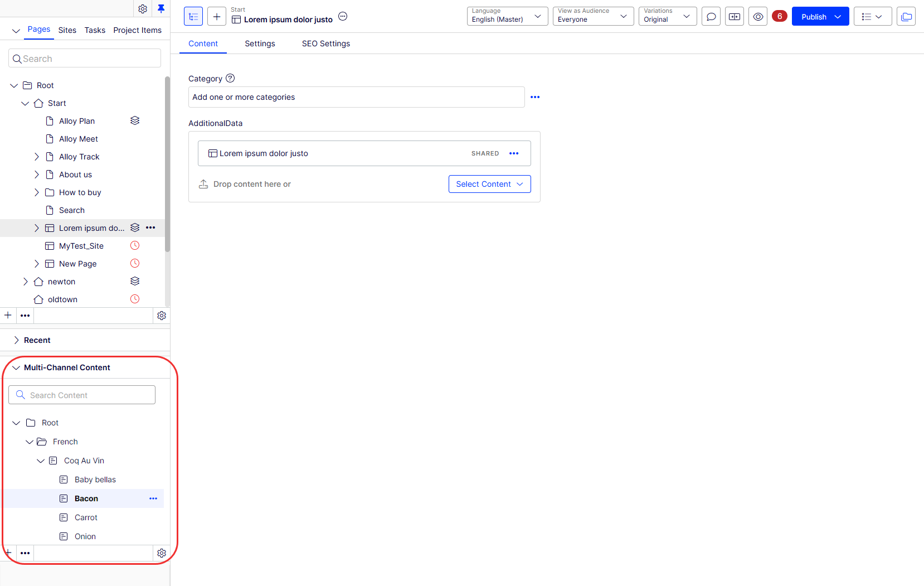Select the SEO Settings tab
This screenshot has height=586, width=924.
(326, 43)
